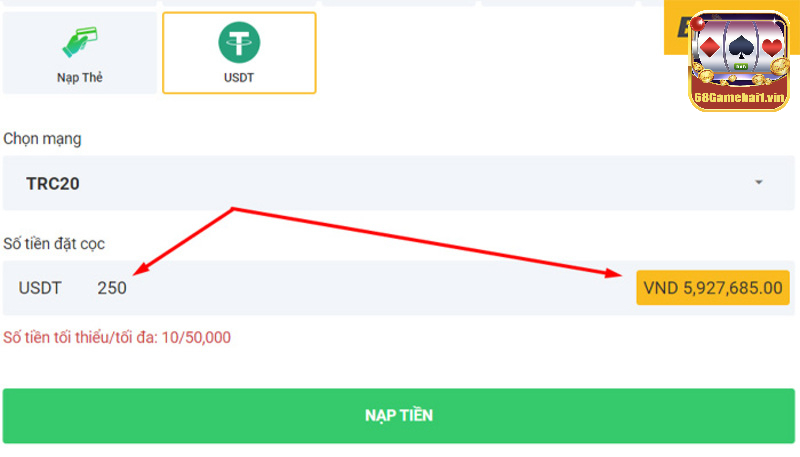
Task: Click the green Tether USDT coin icon
Action: (x=239, y=42)
